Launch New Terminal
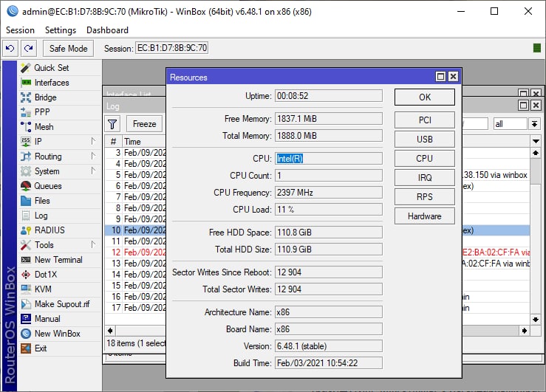Screen dimensions: 546x392 tap(58, 260)
